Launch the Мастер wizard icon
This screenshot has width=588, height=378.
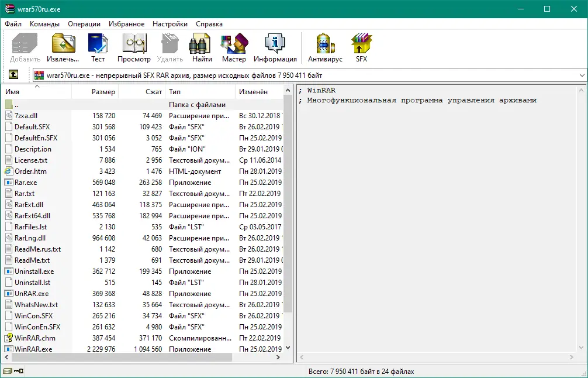(x=234, y=46)
